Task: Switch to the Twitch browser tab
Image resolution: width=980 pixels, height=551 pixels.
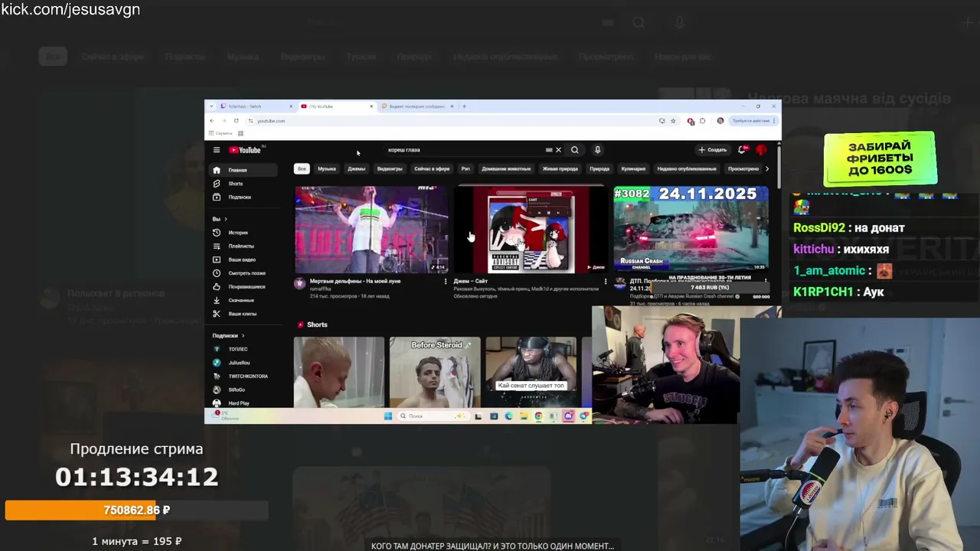Action: point(256,106)
